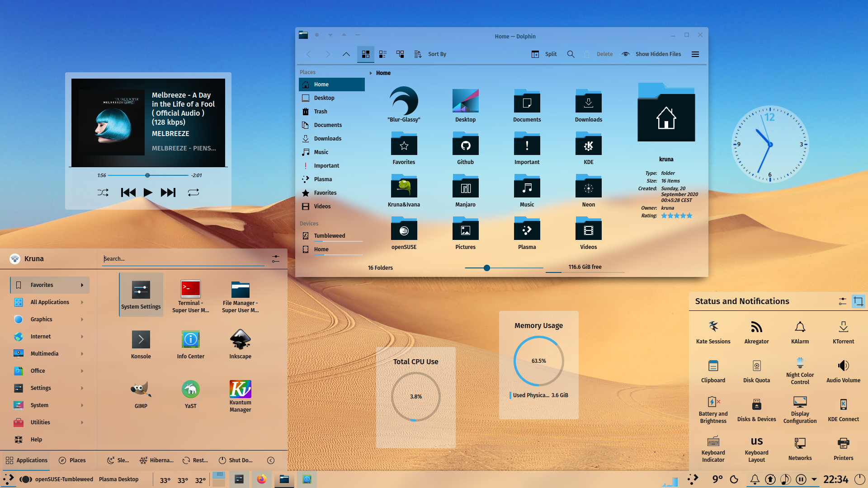Rate the kruna folder five stars
Viewport: 868px width, 488px height.
(689, 216)
